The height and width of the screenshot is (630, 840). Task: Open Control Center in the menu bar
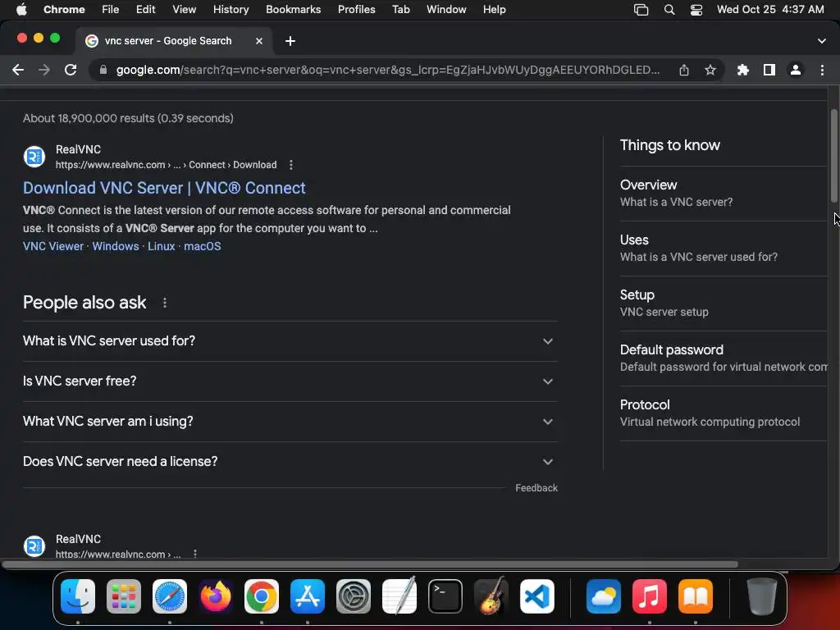[696, 10]
